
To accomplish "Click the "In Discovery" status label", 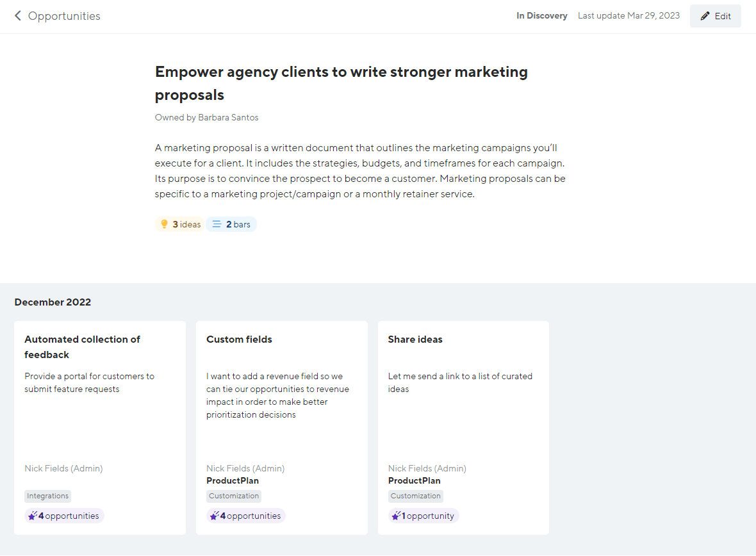I will (x=541, y=15).
